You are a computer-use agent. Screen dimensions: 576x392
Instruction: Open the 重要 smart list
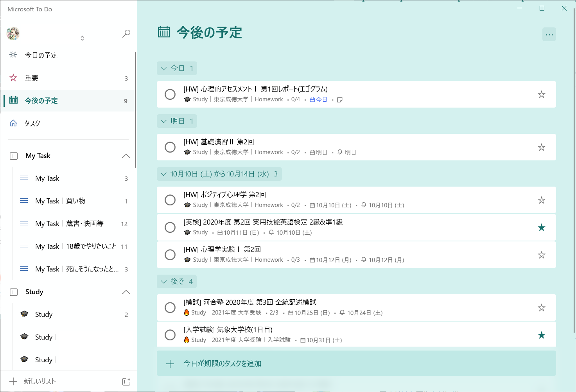coord(31,78)
